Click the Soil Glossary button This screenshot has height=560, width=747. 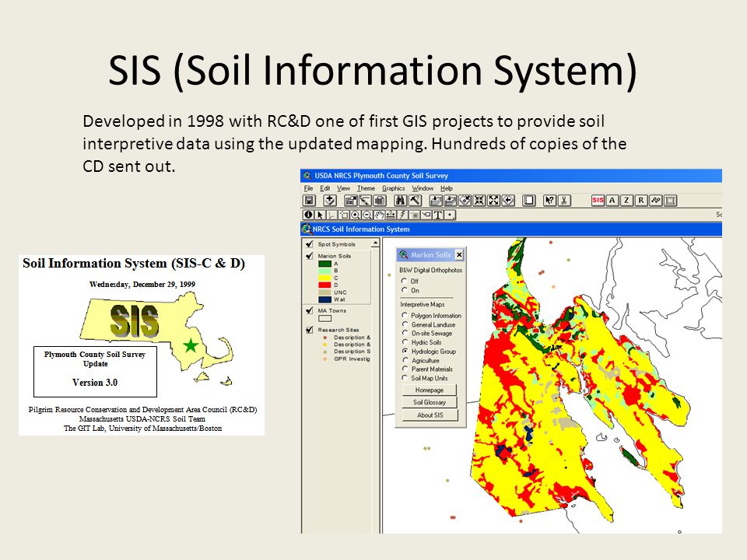pos(430,402)
